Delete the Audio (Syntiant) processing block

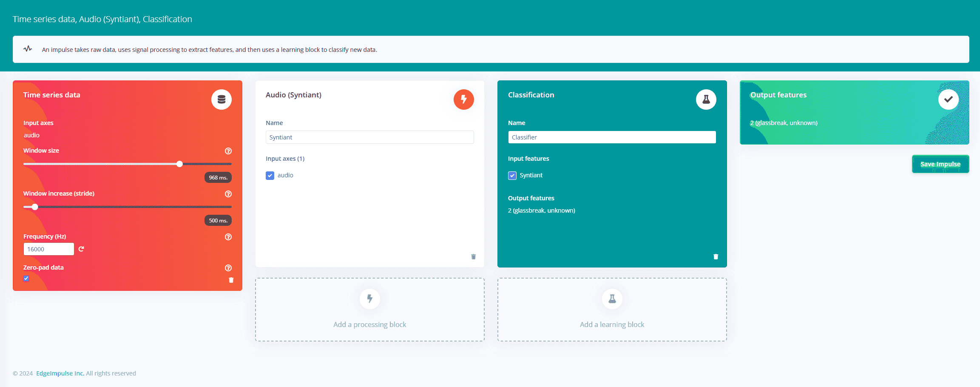coord(473,256)
